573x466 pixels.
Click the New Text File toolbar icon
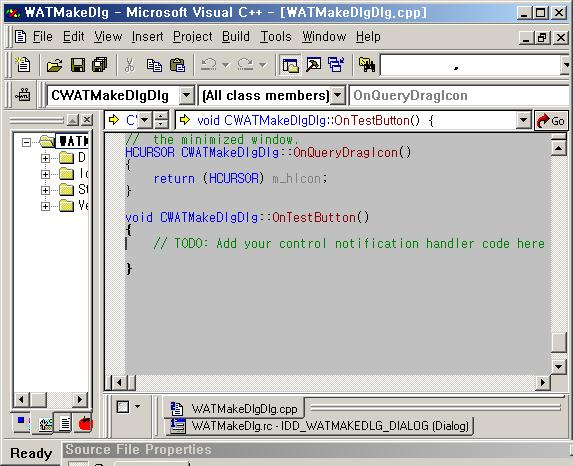pos(23,65)
